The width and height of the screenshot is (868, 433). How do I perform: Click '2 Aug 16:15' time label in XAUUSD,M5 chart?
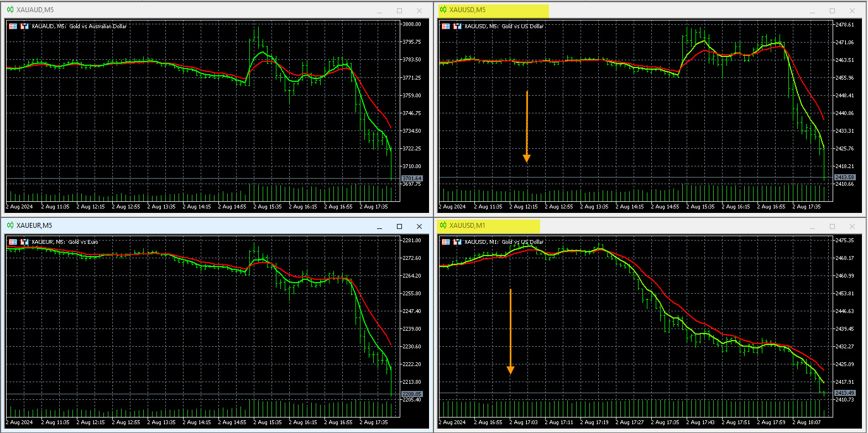pyautogui.click(x=736, y=206)
